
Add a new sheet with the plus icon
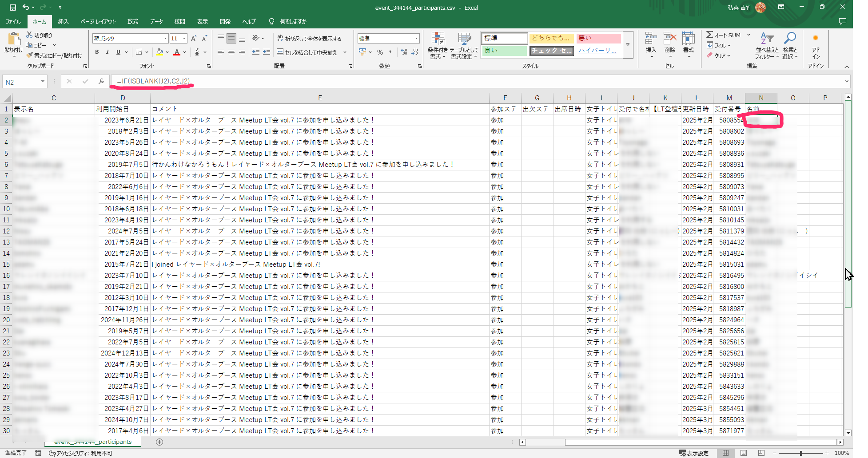[159, 442]
